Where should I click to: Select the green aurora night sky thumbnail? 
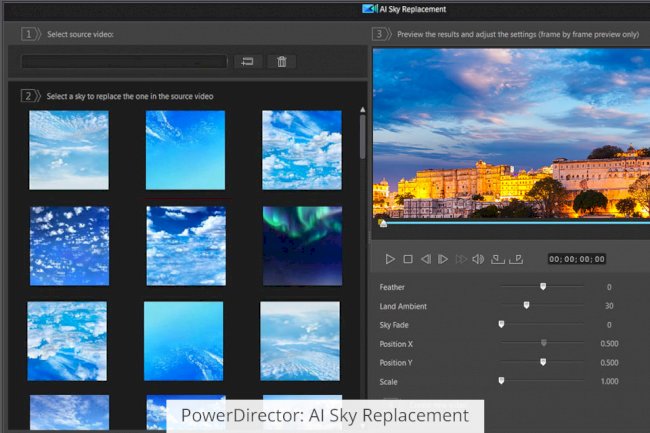[x=303, y=246]
